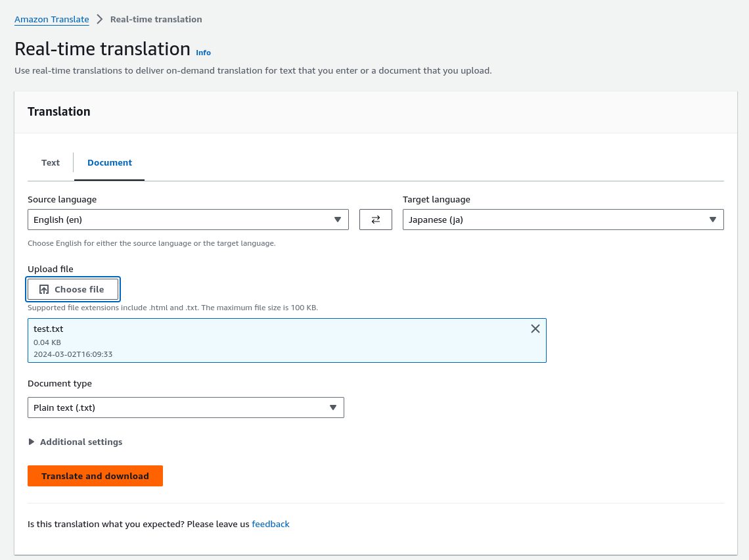The image size is (749, 560).
Task: Open the Info link beside the heading
Action: tap(203, 53)
